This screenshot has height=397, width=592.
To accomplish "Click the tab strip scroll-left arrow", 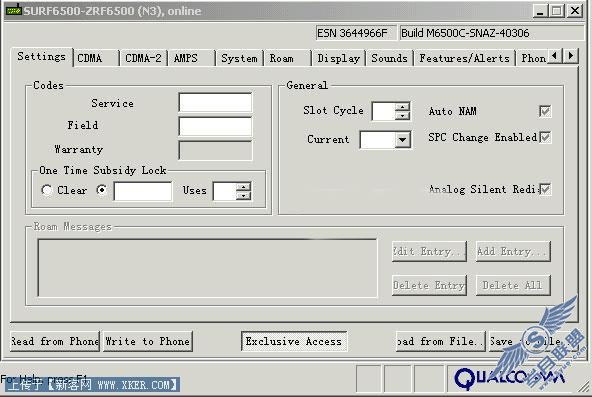I will click(554, 56).
